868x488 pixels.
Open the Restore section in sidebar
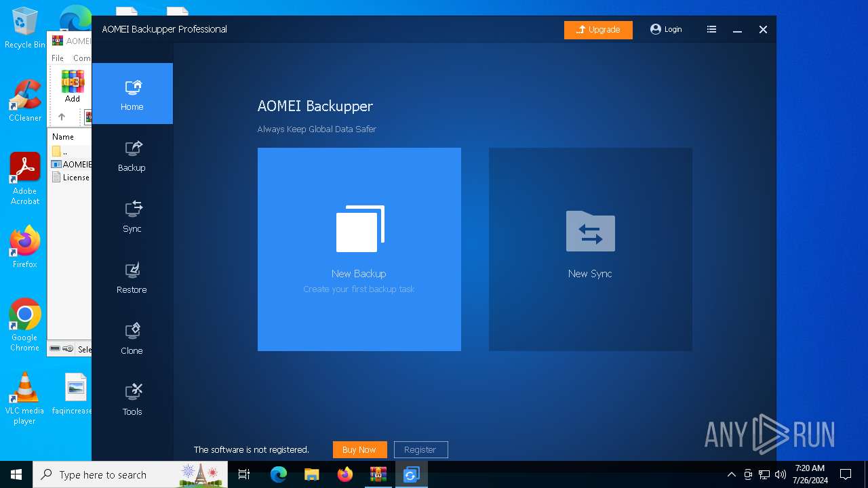coord(132,277)
